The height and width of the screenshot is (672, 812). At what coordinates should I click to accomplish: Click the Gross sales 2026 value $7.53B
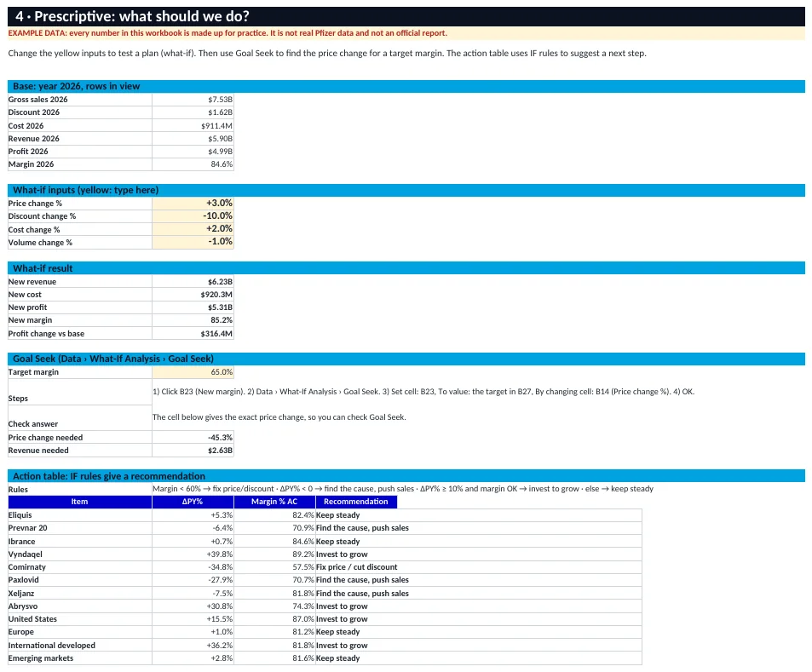(193, 100)
